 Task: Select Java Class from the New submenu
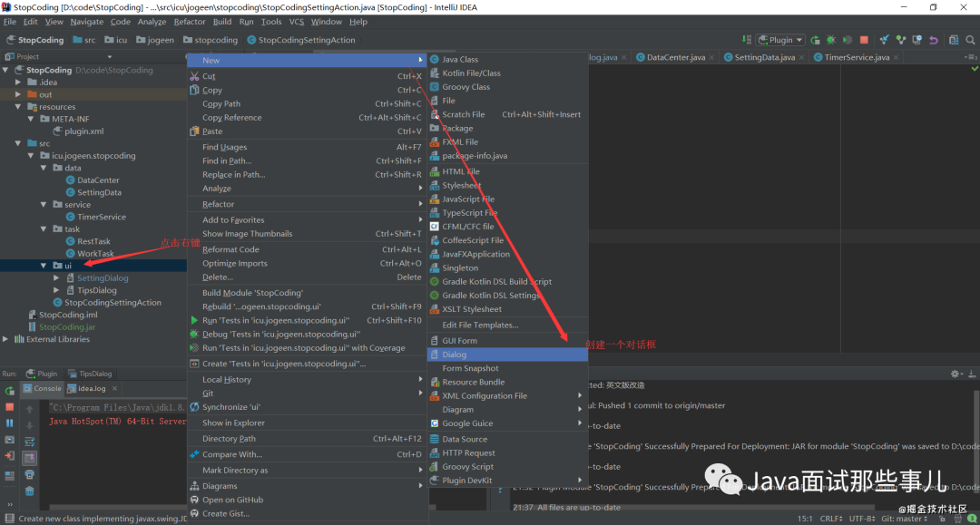507,59
